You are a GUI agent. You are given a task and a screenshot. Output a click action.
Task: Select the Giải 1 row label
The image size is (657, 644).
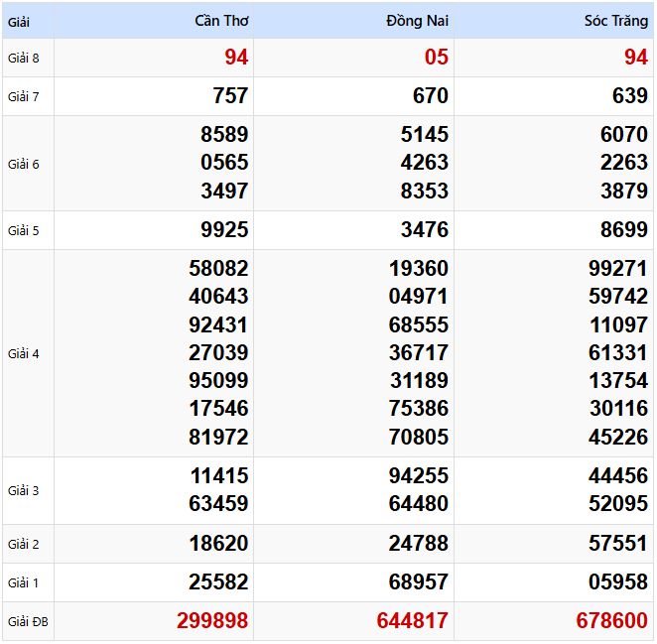pyautogui.click(x=24, y=582)
